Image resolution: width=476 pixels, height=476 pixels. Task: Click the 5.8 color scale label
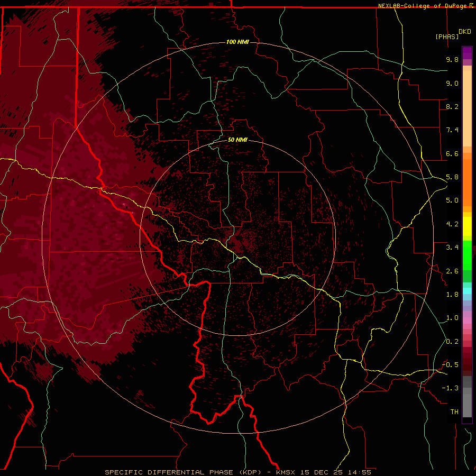[x=452, y=177]
